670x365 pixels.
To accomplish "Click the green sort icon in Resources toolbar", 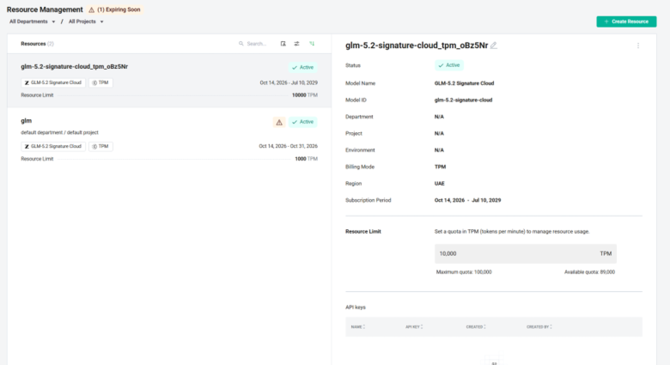I will pyautogui.click(x=312, y=44).
